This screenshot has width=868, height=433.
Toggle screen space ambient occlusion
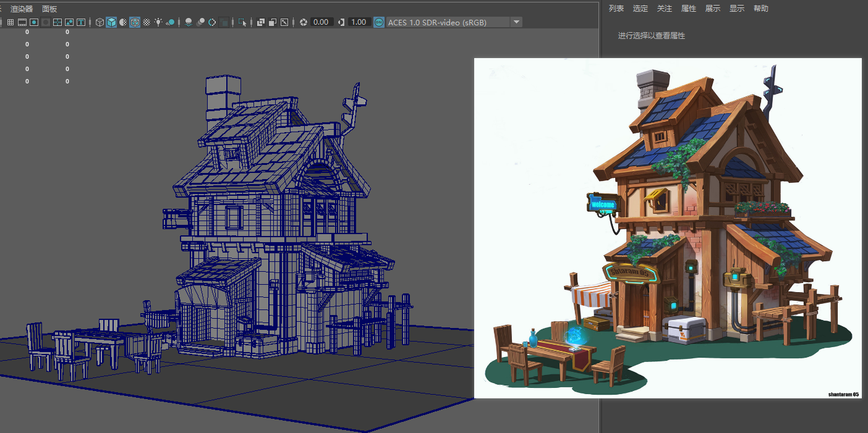[189, 22]
